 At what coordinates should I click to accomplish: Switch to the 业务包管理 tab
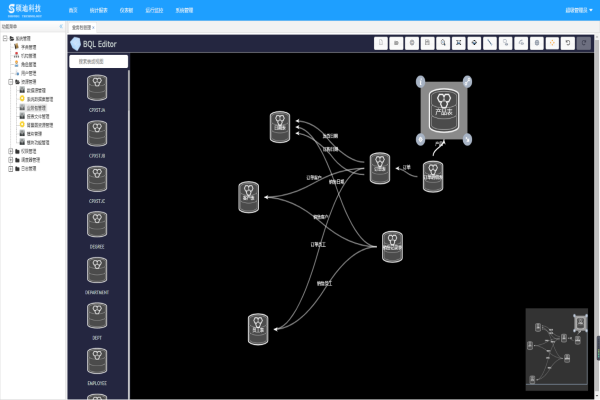[x=81, y=28]
